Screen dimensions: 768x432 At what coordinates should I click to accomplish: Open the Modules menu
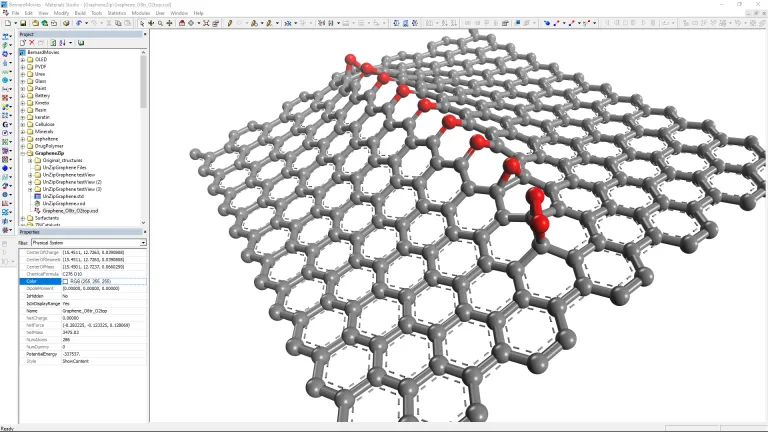point(140,13)
